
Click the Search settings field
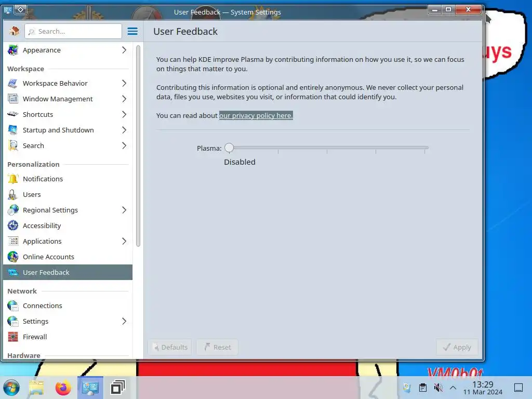(73, 31)
